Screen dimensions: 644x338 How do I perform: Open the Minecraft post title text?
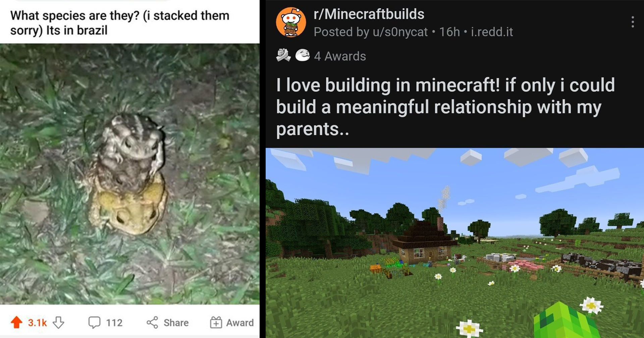445,107
